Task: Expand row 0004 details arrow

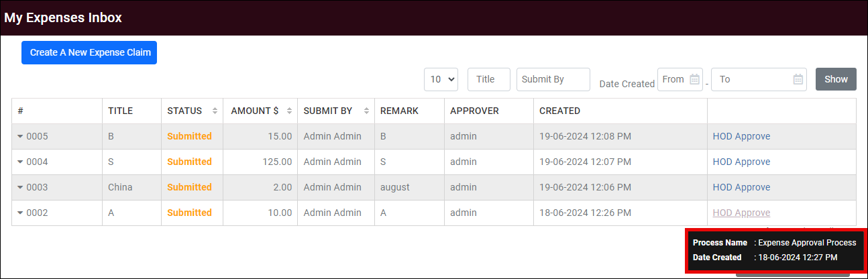Action: click(20, 162)
